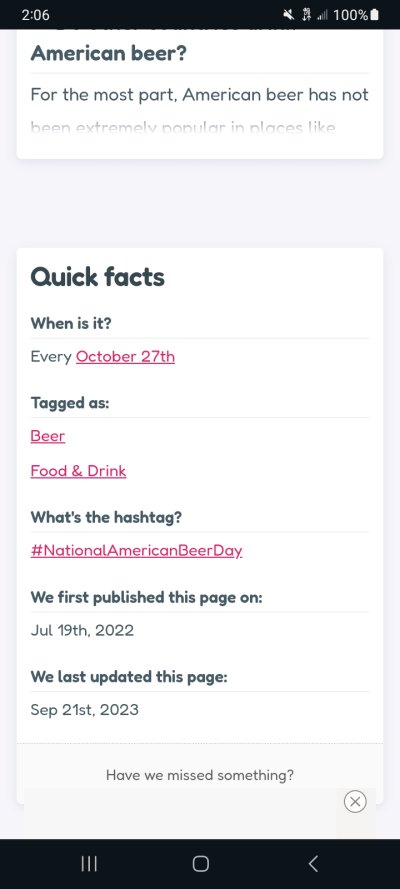Open the #NationalAmericanBeerDay hashtag link
The height and width of the screenshot is (889, 400).
click(x=137, y=551)
